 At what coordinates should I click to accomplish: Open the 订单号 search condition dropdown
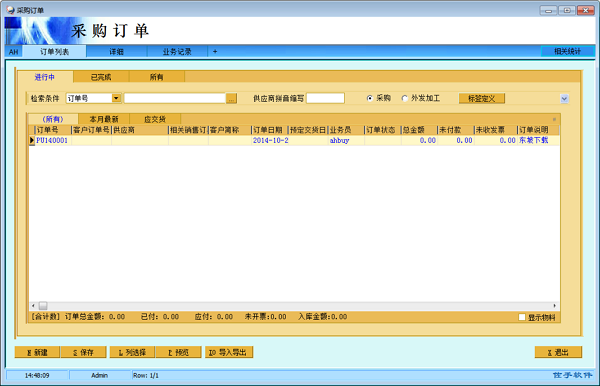116,98
